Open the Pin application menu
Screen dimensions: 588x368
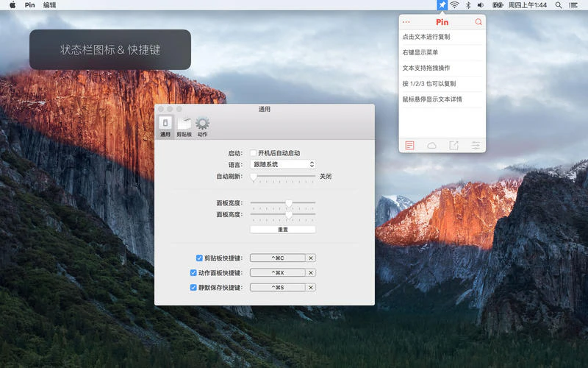pos(29,5)
